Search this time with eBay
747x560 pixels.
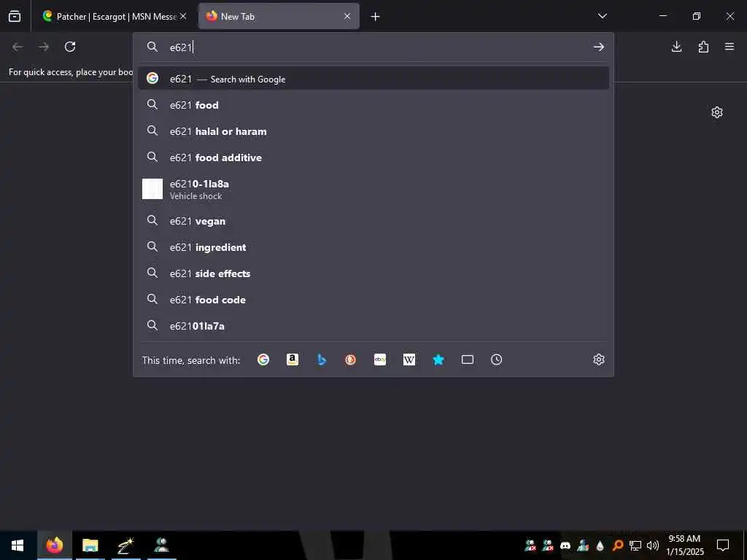379,359
